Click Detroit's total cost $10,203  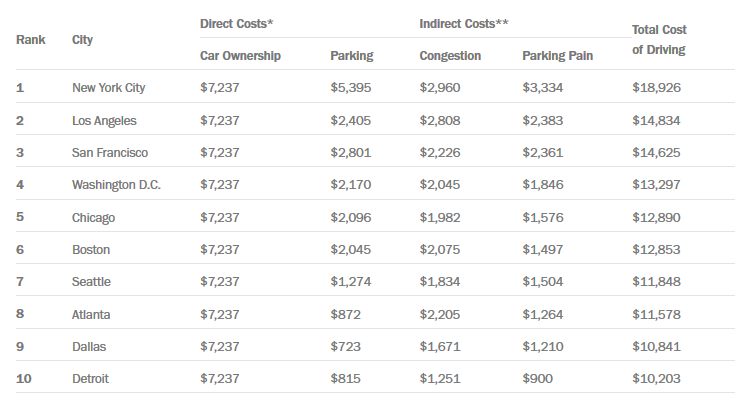(x=658, y=379)
